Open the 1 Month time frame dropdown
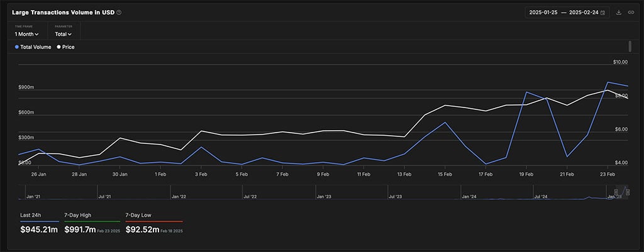Viewport: 644px width, 252px height. (26, 34)
